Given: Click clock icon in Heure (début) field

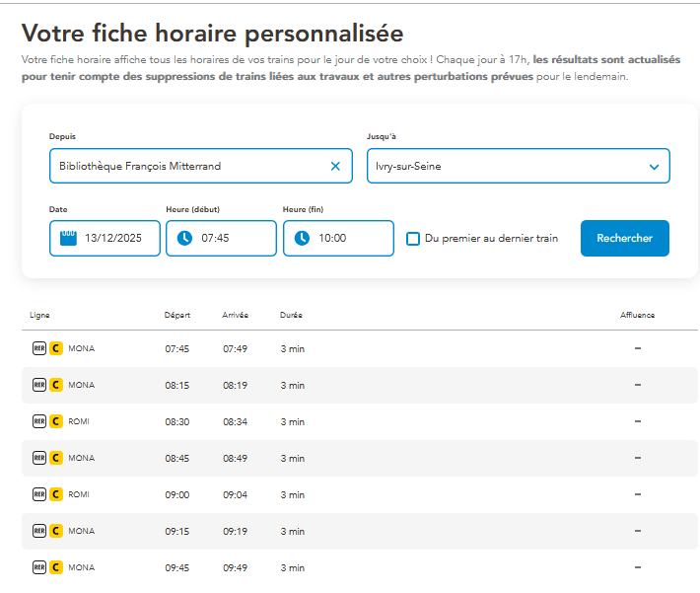Looking at the screenshot, I should (x=184, y=238).
